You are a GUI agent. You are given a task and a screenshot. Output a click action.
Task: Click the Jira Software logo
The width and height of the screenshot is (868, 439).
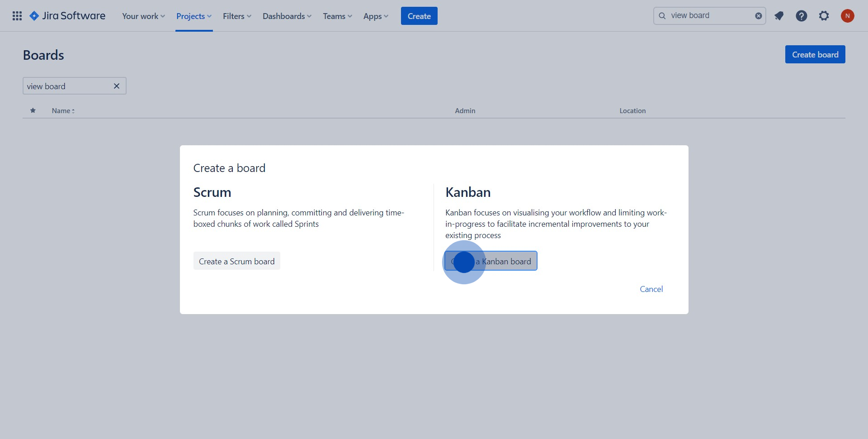click(67, 15)
